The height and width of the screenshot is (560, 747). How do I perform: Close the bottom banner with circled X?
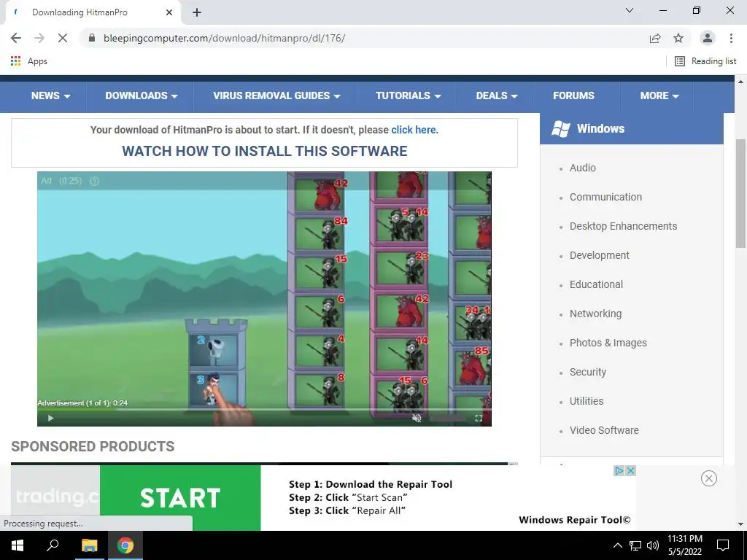709,478
